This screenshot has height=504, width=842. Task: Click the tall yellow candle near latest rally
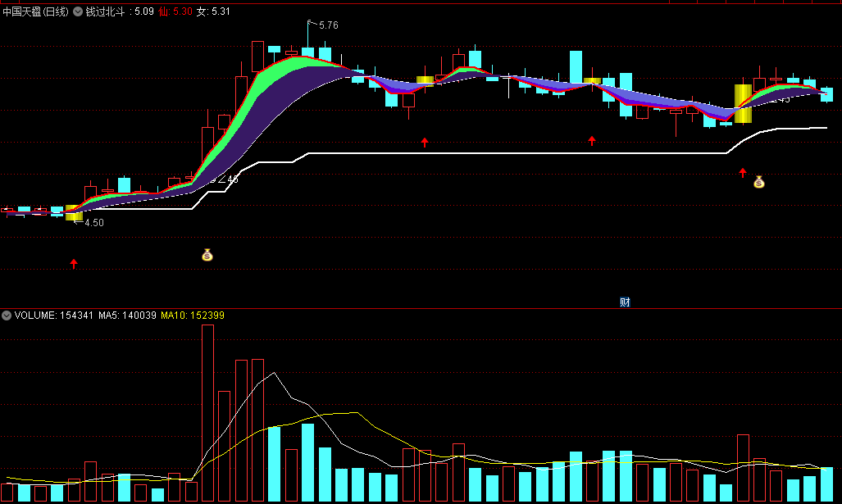point(743,103)
